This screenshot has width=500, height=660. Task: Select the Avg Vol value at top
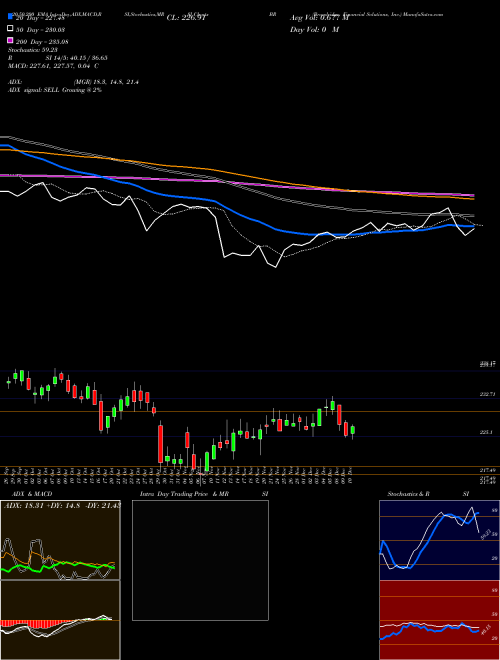coord(319,18)
